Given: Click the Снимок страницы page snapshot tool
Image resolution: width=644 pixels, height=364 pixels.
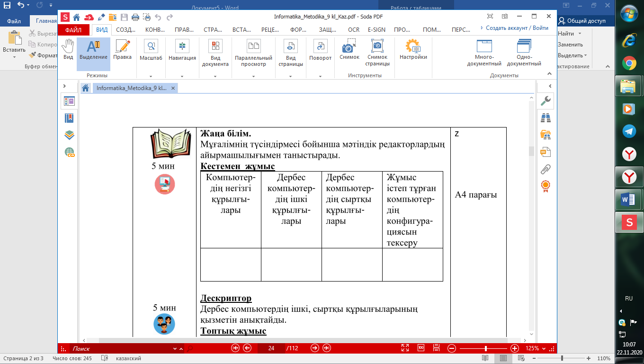Looking at the screenshot, I should tap(377, 53).
